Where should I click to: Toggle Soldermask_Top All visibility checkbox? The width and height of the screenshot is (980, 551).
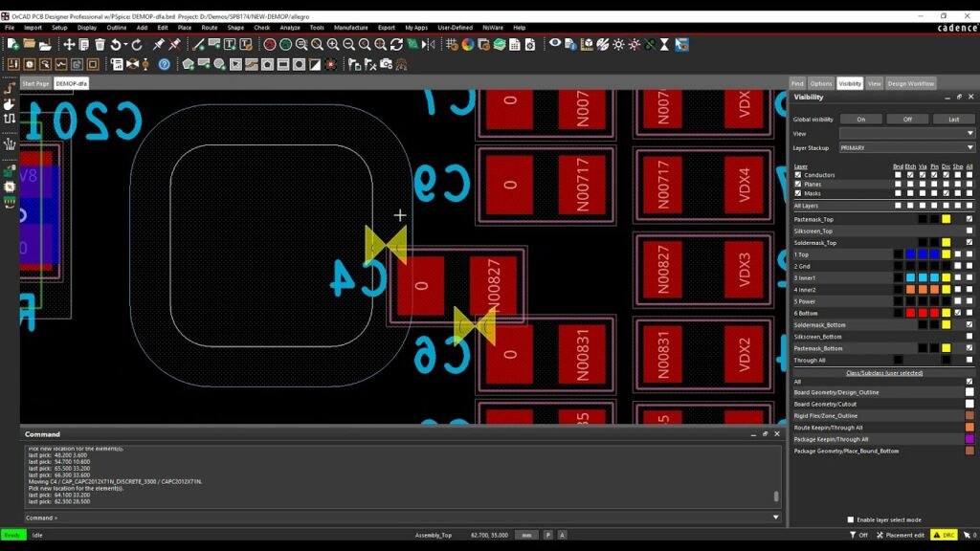pyautogui.click(x=969, y=242)
